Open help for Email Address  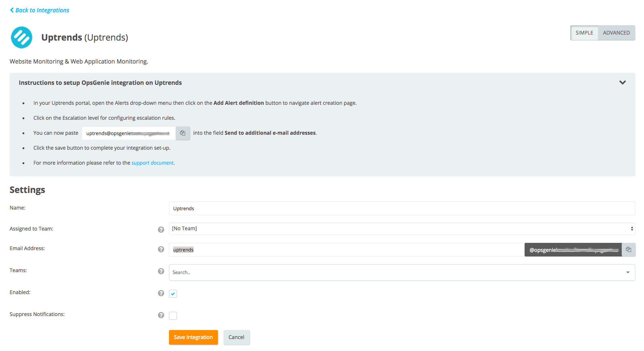tap(161, 249)
